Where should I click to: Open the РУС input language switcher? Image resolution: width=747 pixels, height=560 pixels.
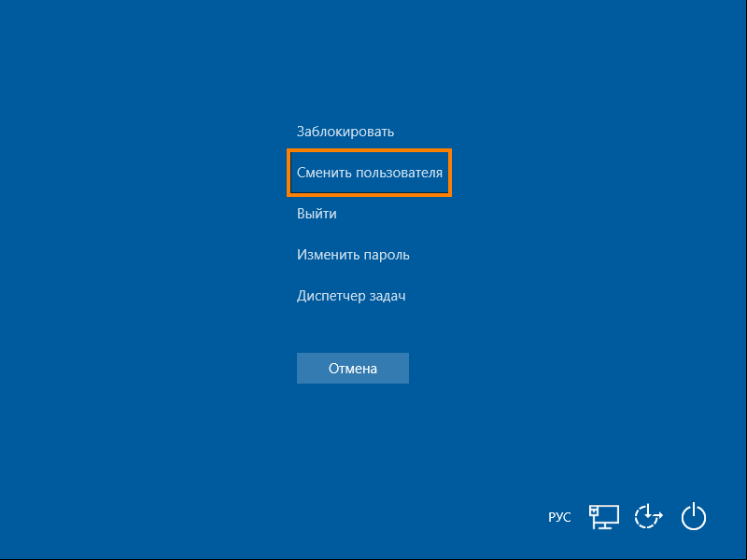[559, 517]
